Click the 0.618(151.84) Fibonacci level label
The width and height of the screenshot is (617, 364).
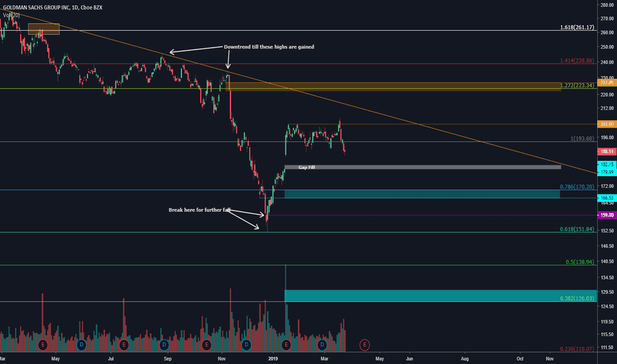577,229
